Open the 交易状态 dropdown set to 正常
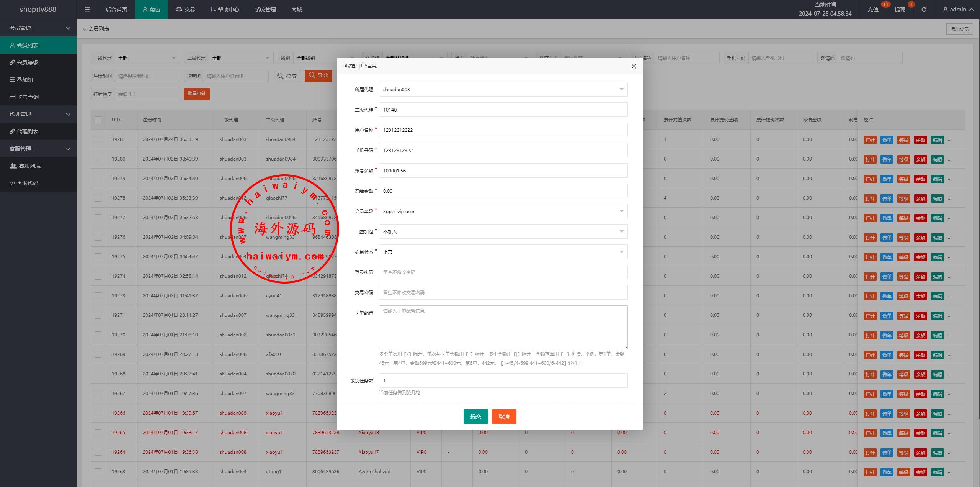Viewport: 980px width, 487px height. tap(503, 252)
